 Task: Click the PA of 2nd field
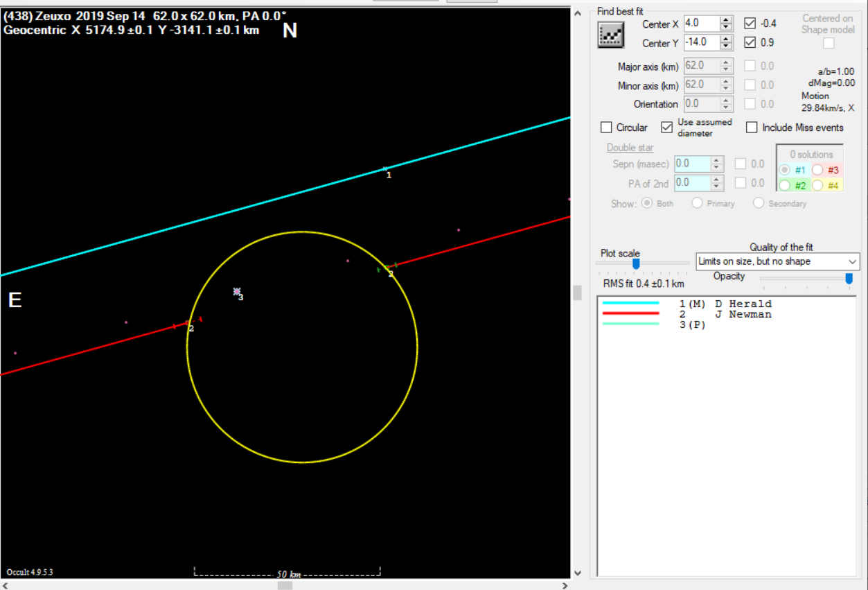coord(692,183)
